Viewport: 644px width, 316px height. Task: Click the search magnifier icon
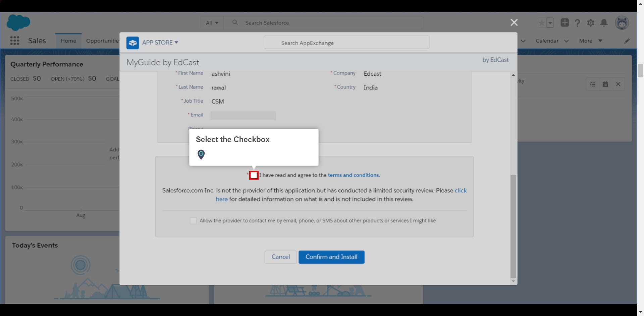235,22
